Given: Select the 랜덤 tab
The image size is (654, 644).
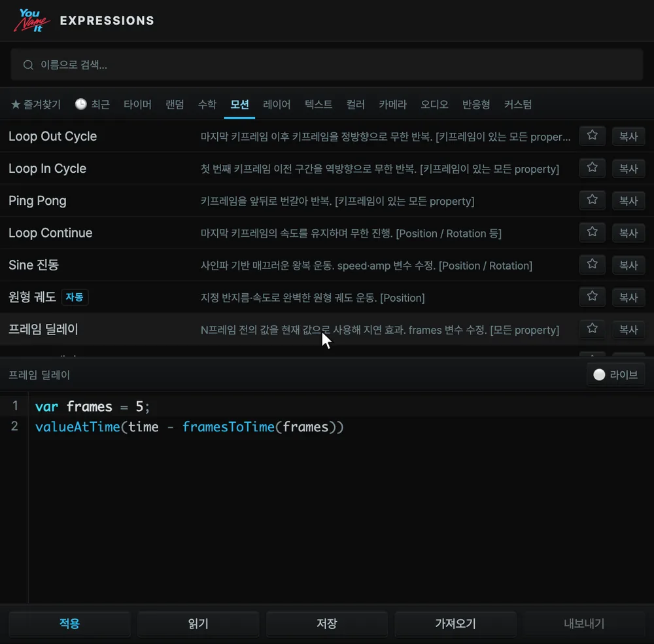Looking at the screenshot, I should (x=175, y=104).
